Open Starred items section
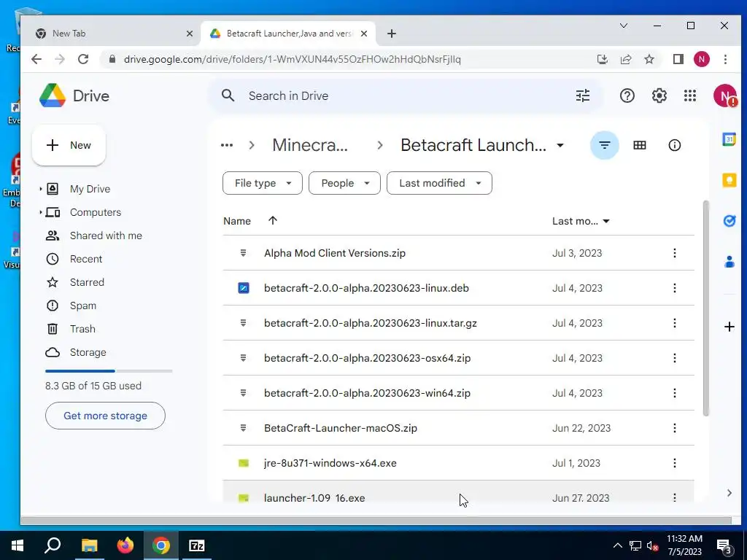Screen dimensions: 747x560 [x=87, y=282]
